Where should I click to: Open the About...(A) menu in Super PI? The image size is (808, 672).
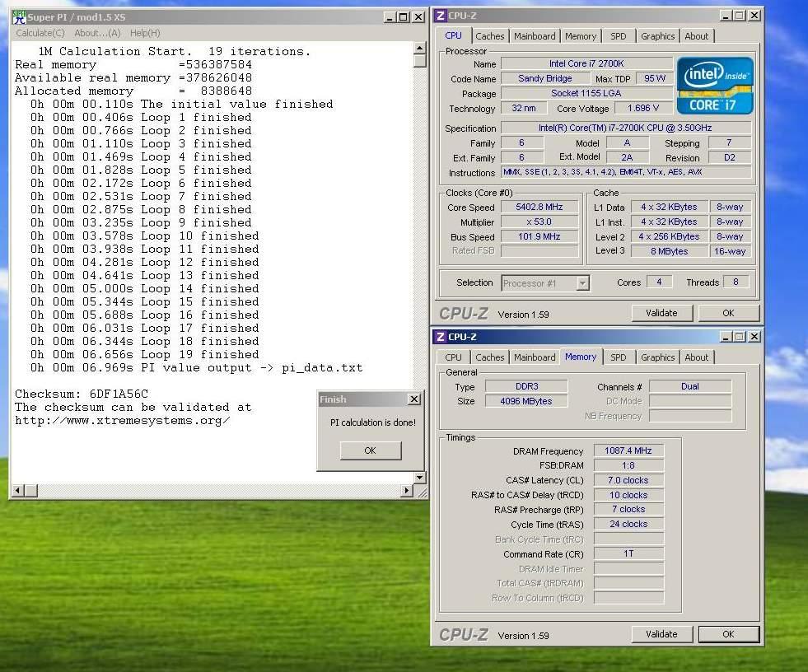(x=97, y=33)
